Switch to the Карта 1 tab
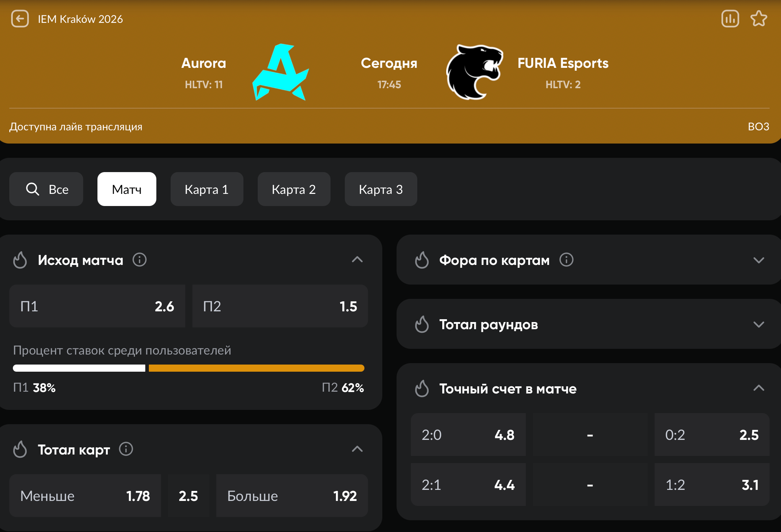 pos(207,189)
